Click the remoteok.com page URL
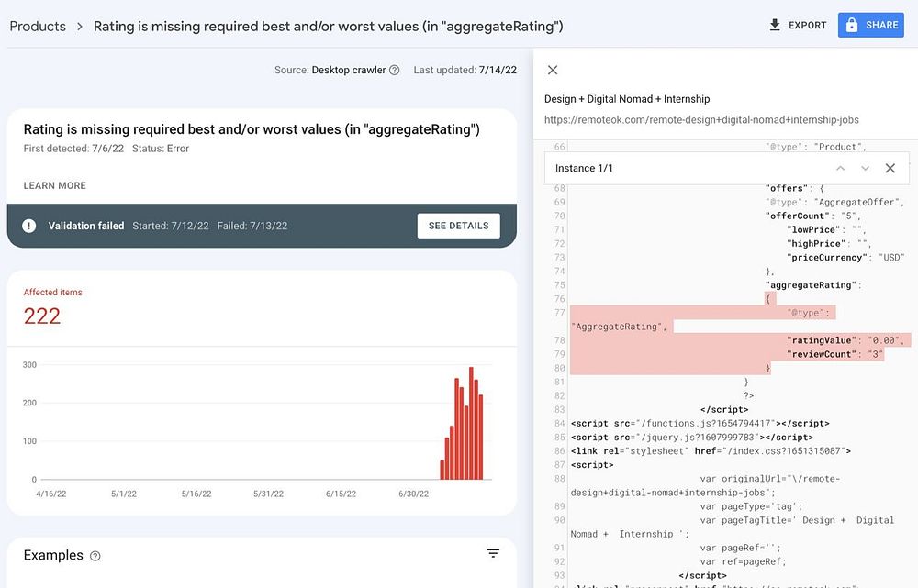This screenshot has width=918, height=588. tap(701, 120)
